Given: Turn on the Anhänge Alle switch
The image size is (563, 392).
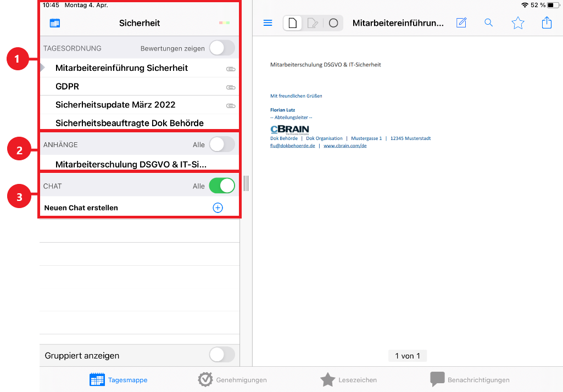Looking at the screenshot, I should tap(222, 144).
